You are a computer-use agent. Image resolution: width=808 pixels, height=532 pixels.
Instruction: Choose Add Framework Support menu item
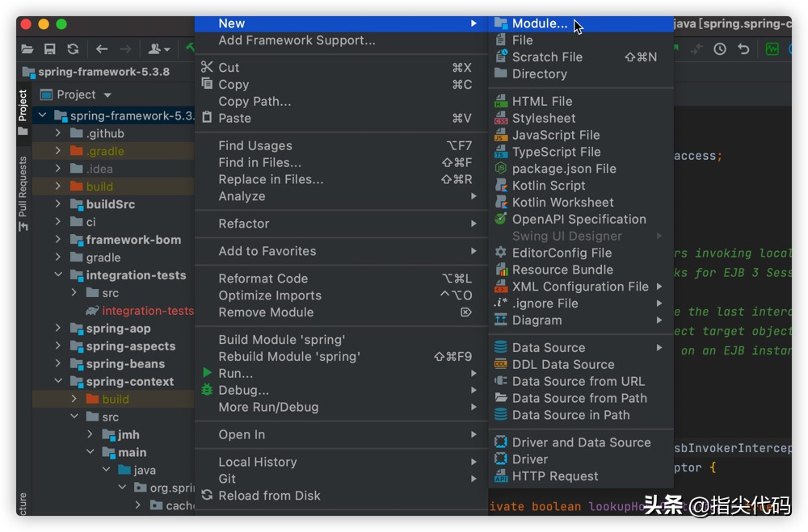coord(341,40)
